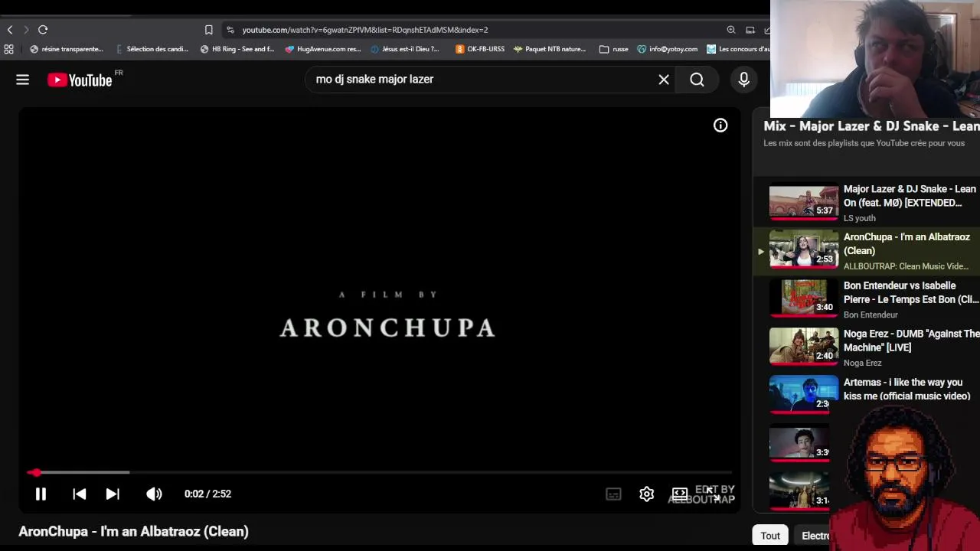Open AronChupa I'm an Albatraoz playlist title

906,244
